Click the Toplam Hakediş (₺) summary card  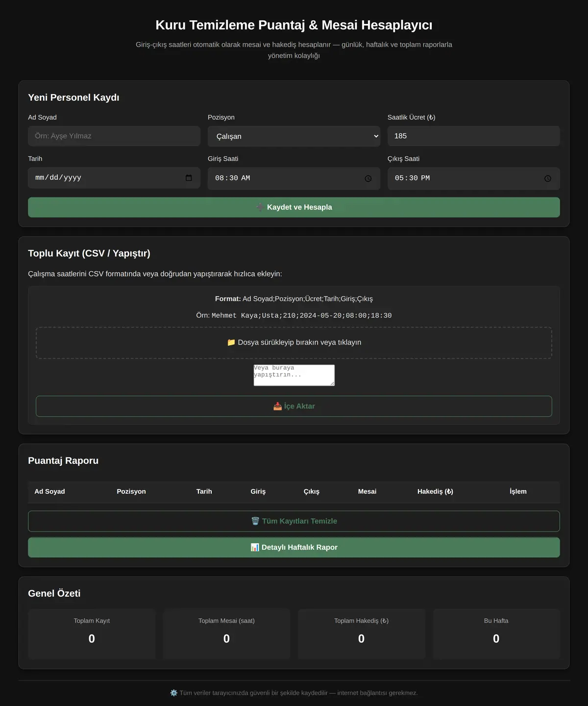362,634
